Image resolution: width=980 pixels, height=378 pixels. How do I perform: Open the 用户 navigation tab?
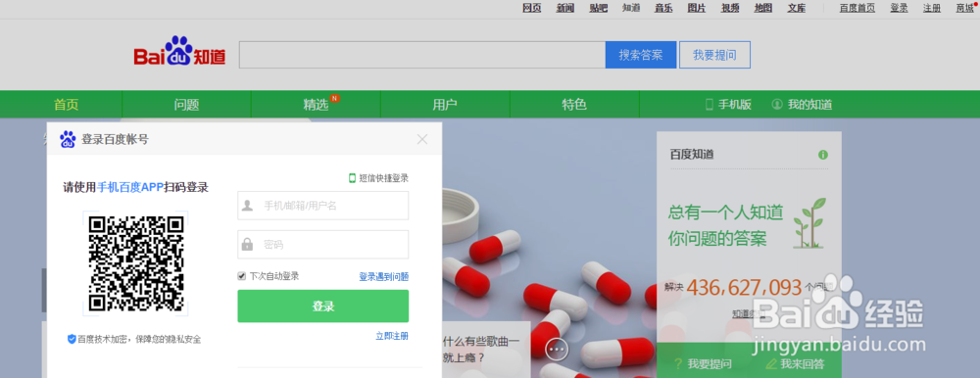tap(445, 105)
